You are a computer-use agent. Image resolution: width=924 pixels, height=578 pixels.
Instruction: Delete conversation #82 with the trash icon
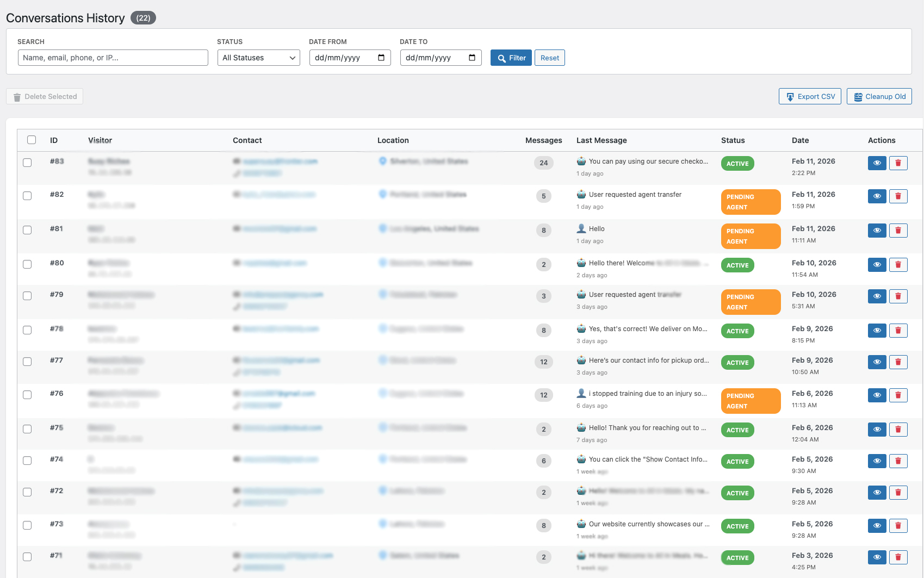tap(898, 196)
